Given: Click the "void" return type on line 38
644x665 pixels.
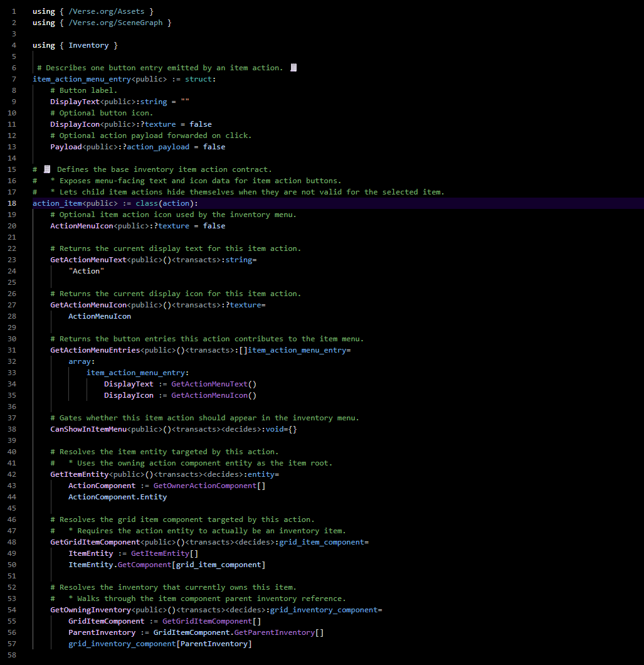Looking at the screenshot, I should pyautogui.click(x=274, y=429).
